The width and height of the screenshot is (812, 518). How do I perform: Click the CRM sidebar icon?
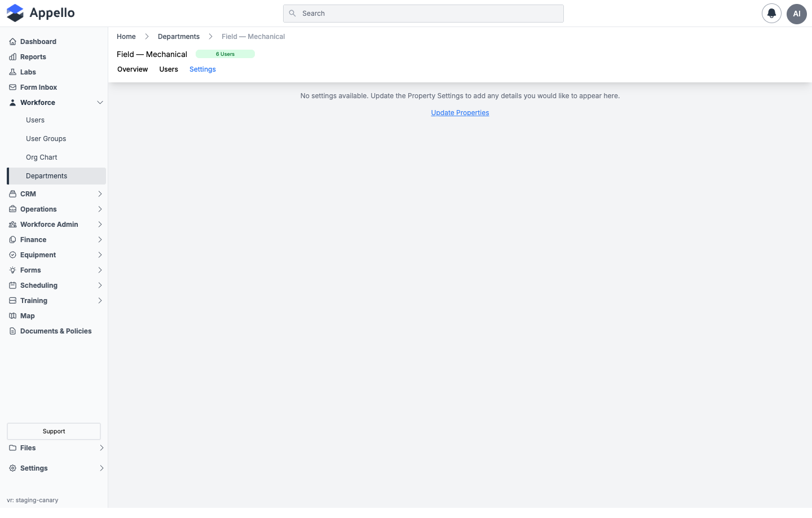click(x=12, y=194)
